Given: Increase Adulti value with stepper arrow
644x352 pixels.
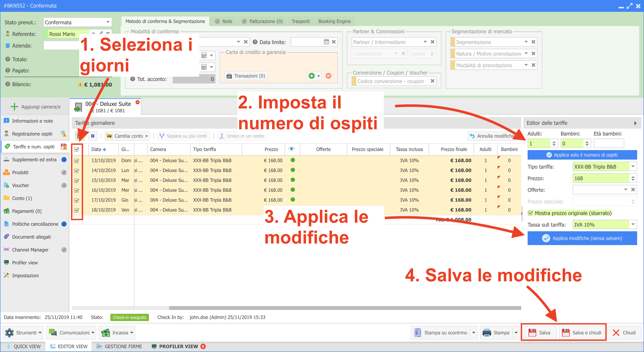Looking at the screenshot, I should pyautogui.click(x=554, y=142).
